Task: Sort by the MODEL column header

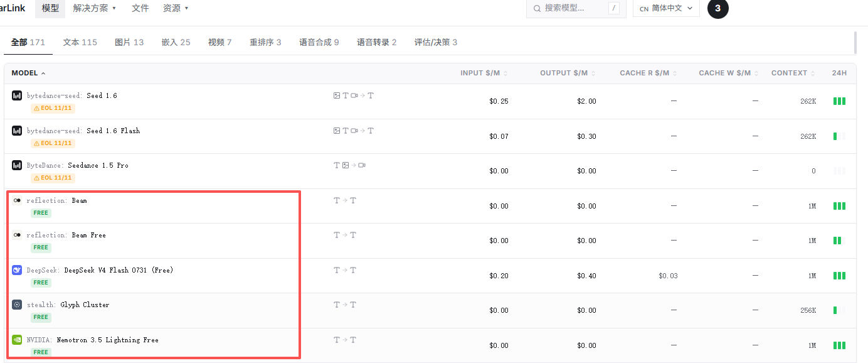Action: 29,73
